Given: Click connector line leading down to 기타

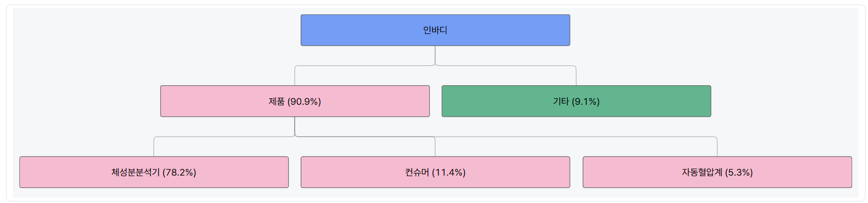Looking at the screenshot, I should click(x=576, y=76).
